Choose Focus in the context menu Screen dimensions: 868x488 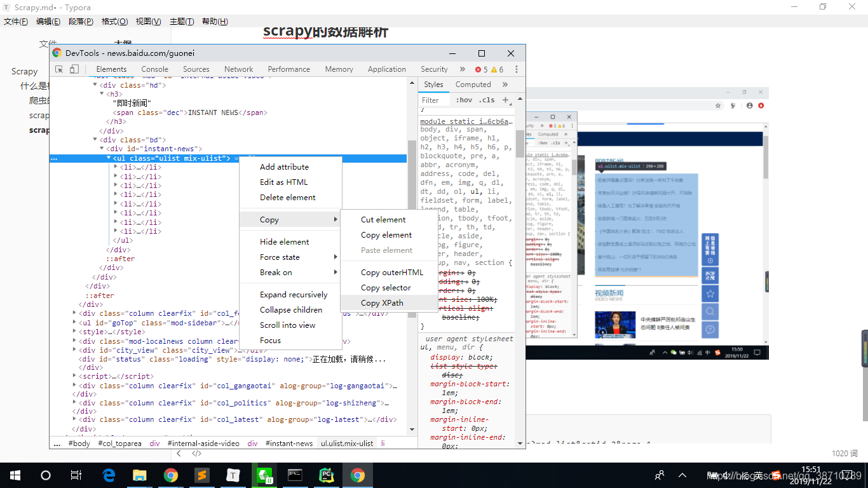[290, 341]
